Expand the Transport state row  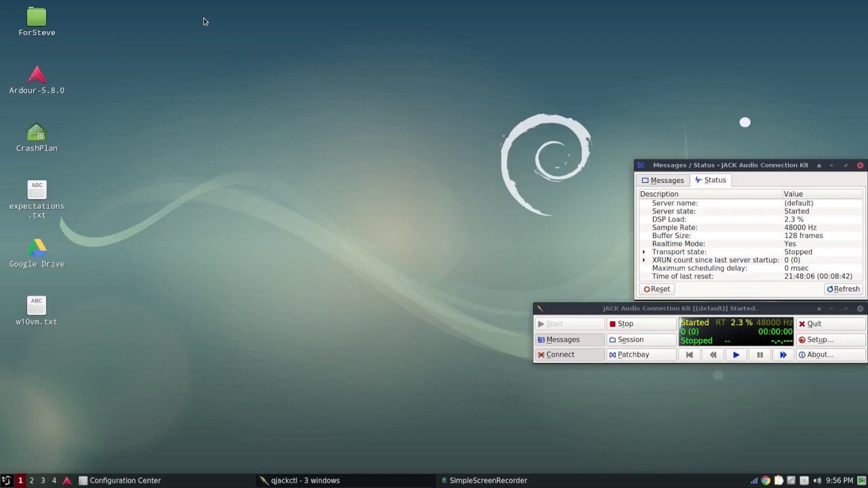[x=644, y=252]
